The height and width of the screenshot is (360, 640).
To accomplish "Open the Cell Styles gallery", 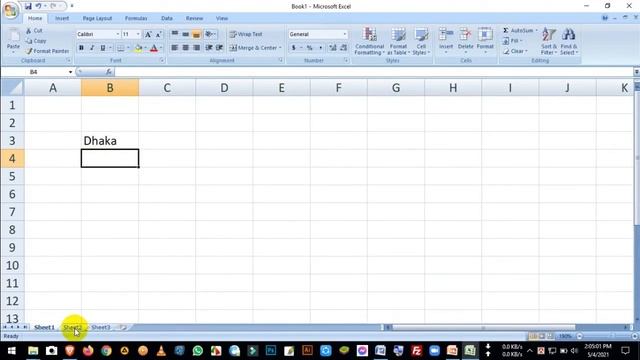I will [421, 41].
